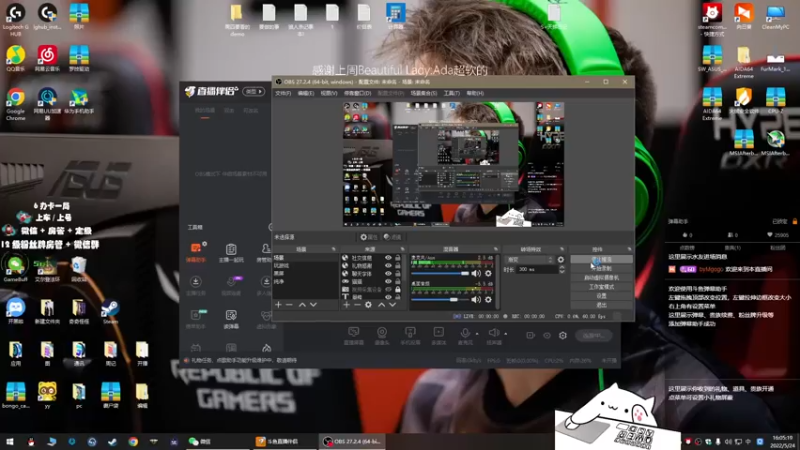Increase transition 时长 with the stepper arrows

pos(562,267)
